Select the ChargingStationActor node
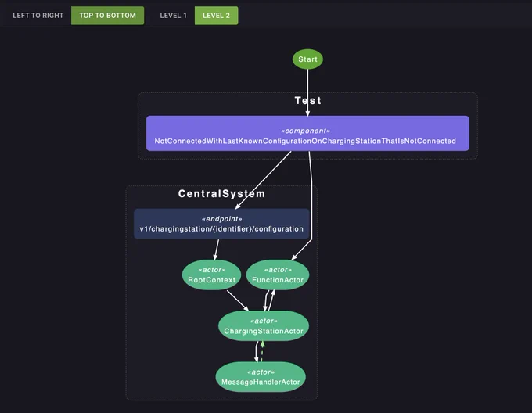Viewport: 532px width, 413px height. [264, 326]
